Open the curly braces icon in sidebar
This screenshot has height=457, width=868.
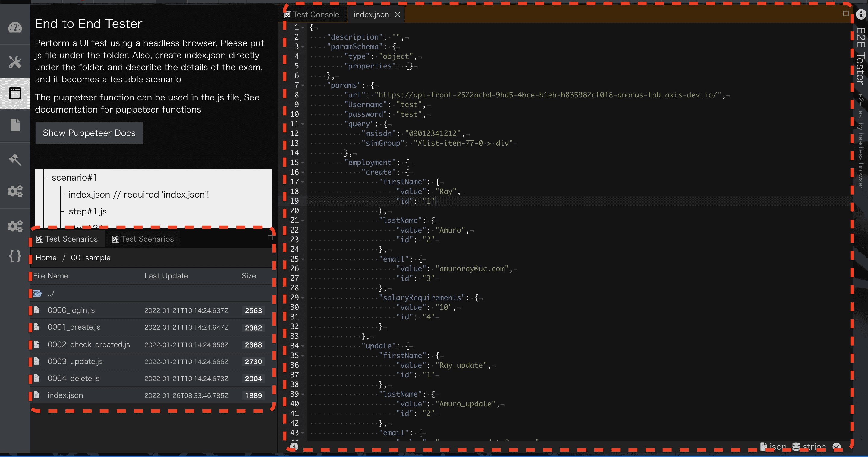(x=15, y=256)
